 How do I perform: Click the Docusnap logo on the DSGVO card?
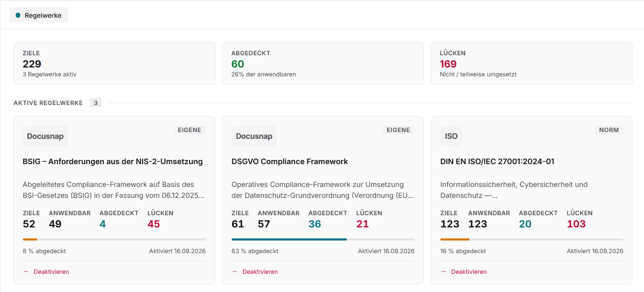click(x=254, y=136)
